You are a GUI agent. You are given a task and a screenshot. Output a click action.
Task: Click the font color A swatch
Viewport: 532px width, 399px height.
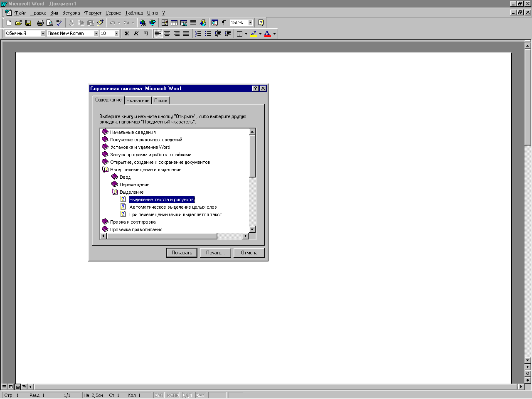click(268, 34)
